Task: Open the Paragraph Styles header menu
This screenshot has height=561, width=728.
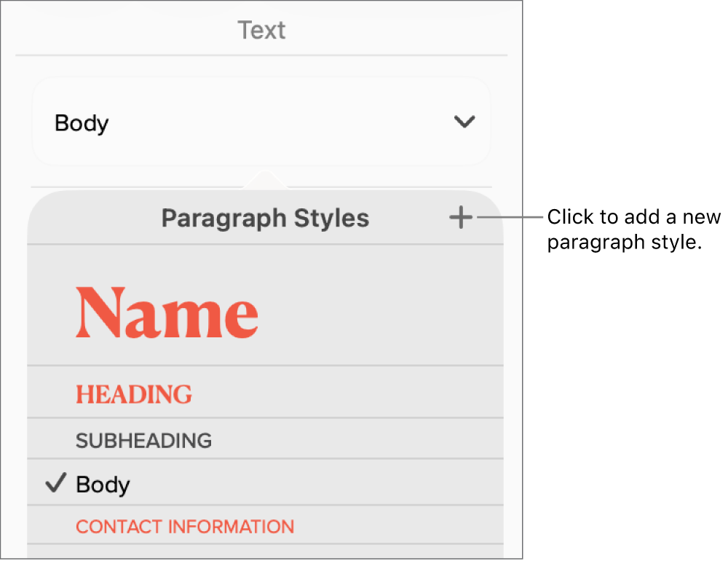Action: (x=265, y=217)
